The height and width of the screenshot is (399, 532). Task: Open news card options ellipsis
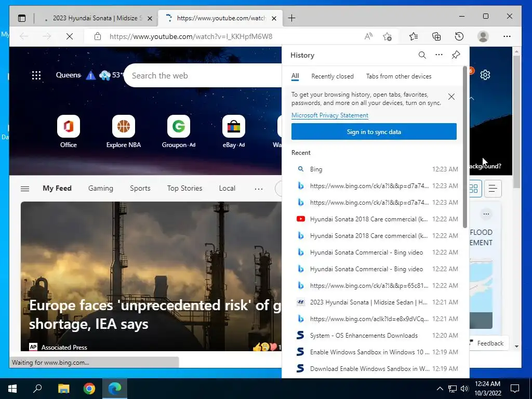(x=486, y=214)
